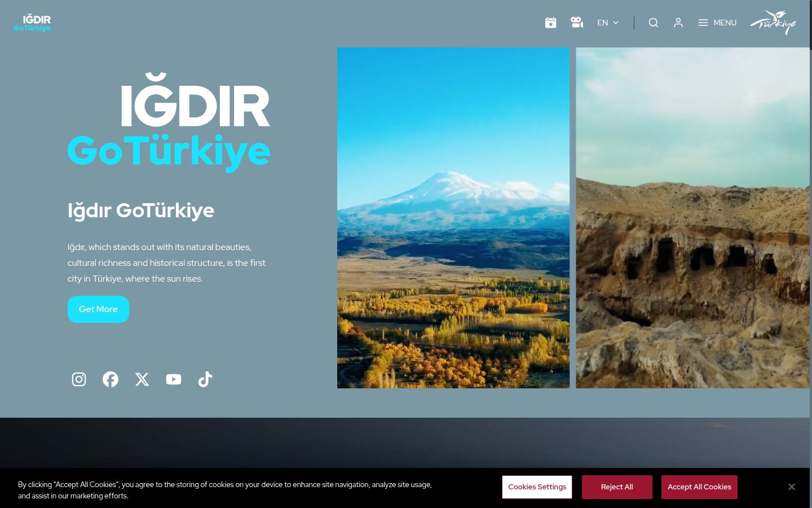Select the rocky cave cliffs image
812x508 pixels.
coord(692,218)
